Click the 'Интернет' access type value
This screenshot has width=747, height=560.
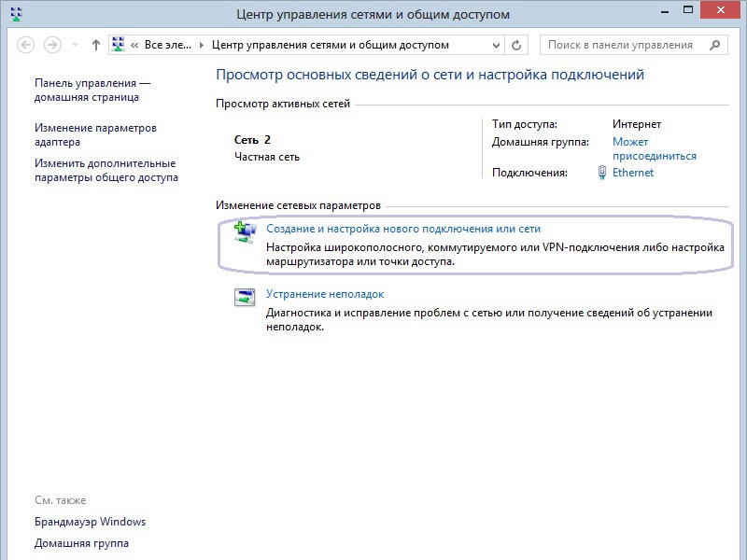[637, 124]
